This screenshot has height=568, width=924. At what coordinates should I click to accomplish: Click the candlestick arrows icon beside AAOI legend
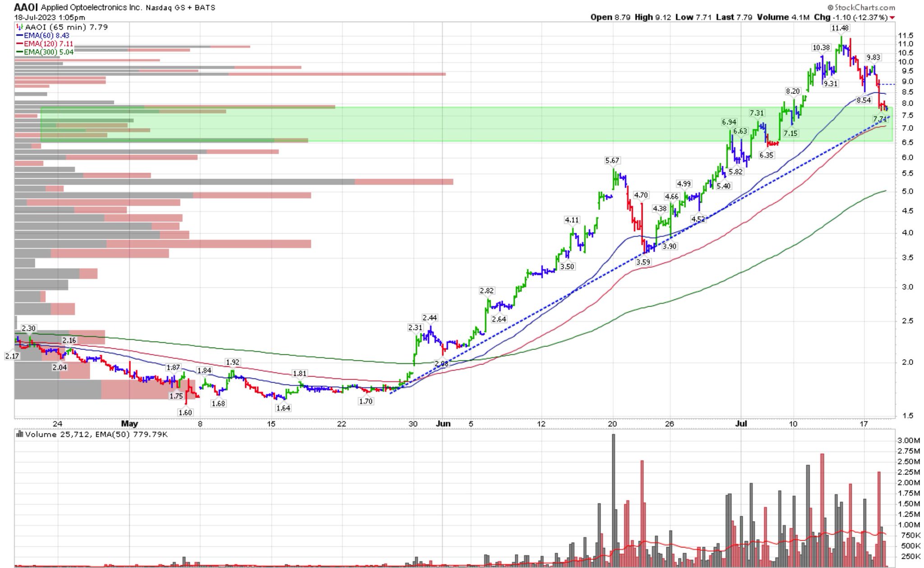[19, 27]
